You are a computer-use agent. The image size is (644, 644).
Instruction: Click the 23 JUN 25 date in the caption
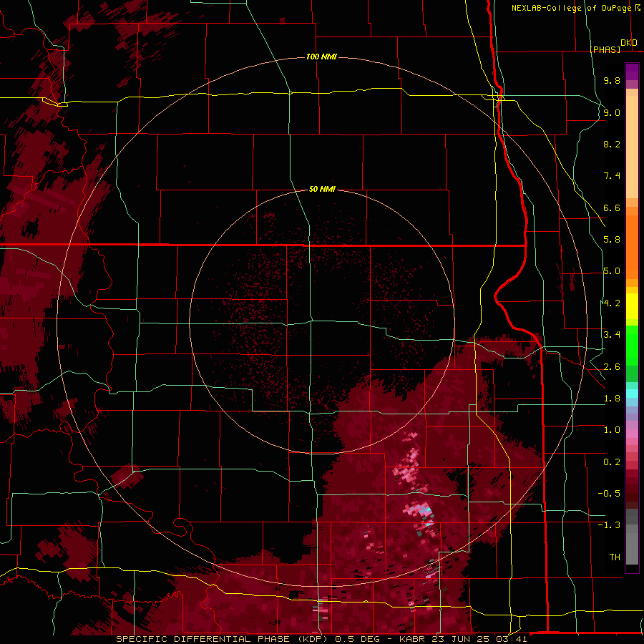click(x=462, y=639)
